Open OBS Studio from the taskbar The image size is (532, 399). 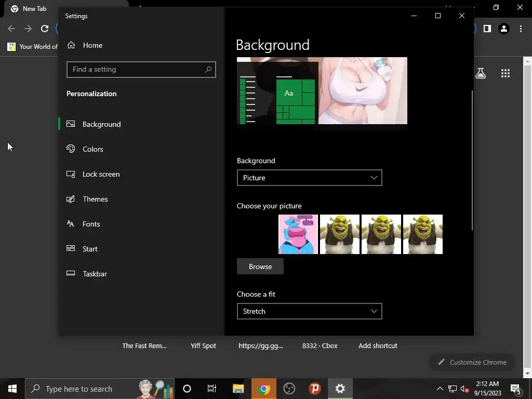tap(289, 389)
